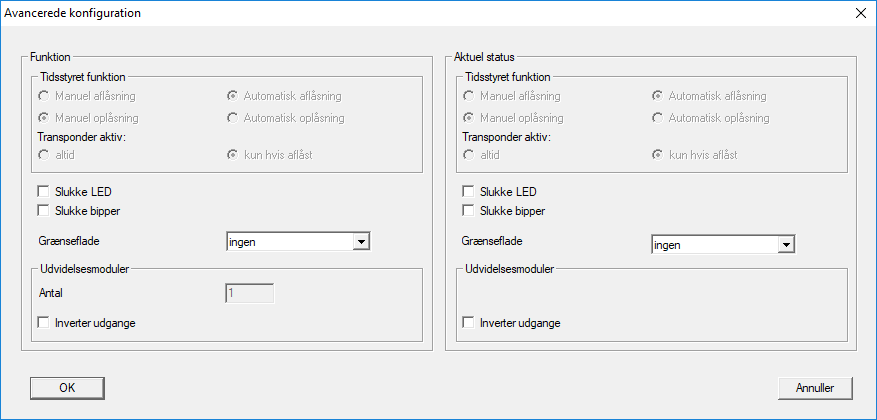The height and width of the screenshot is (420, 877).
Task: Select Automatisk oplåsning under Aktuel status
Action: (x=657, y=118)
